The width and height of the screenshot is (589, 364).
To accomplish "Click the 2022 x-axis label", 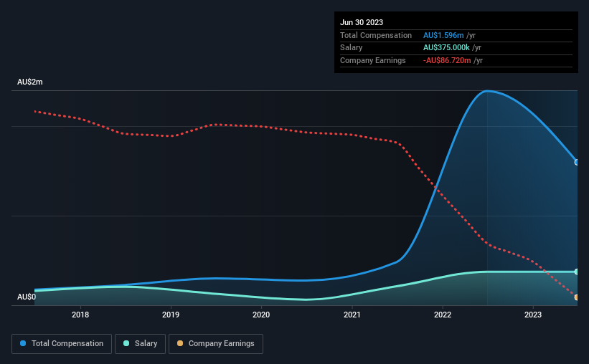I will coord(443,315).
